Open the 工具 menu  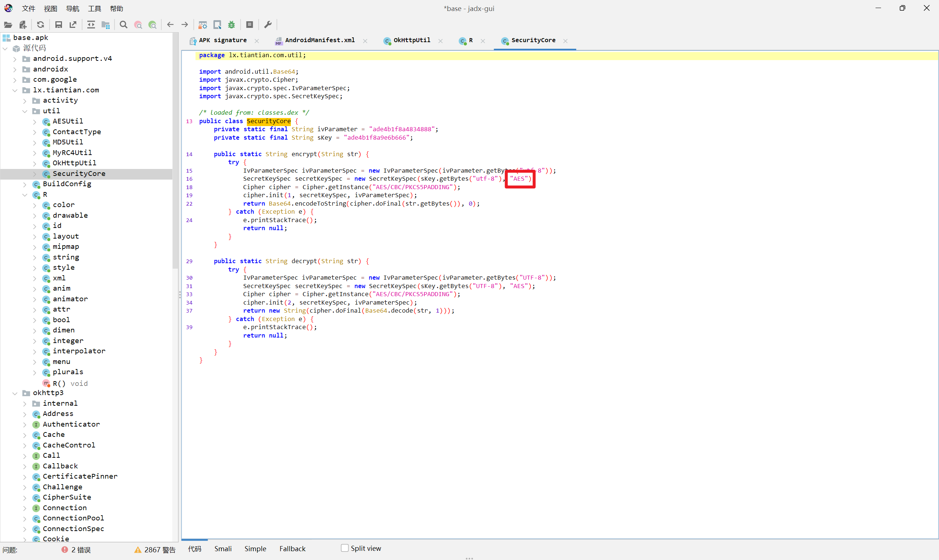[x=94, y=8]
